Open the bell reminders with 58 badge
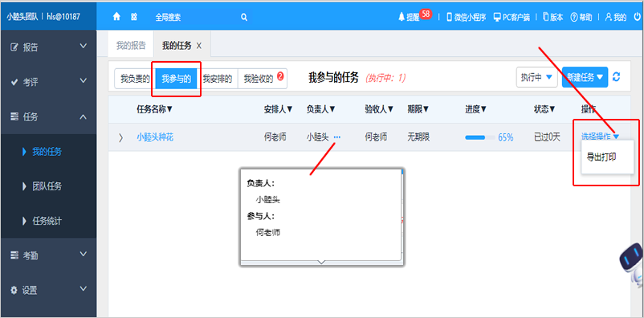 tap(414, 16)
